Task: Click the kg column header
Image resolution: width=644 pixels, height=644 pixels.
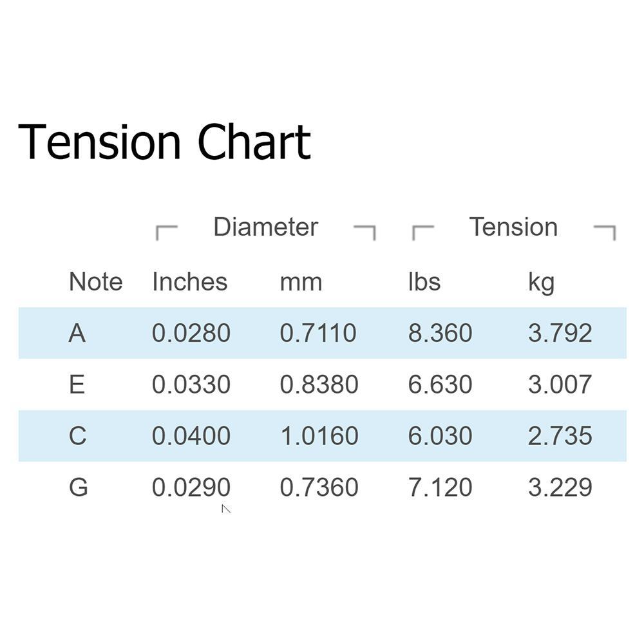Action: point(541,283)
